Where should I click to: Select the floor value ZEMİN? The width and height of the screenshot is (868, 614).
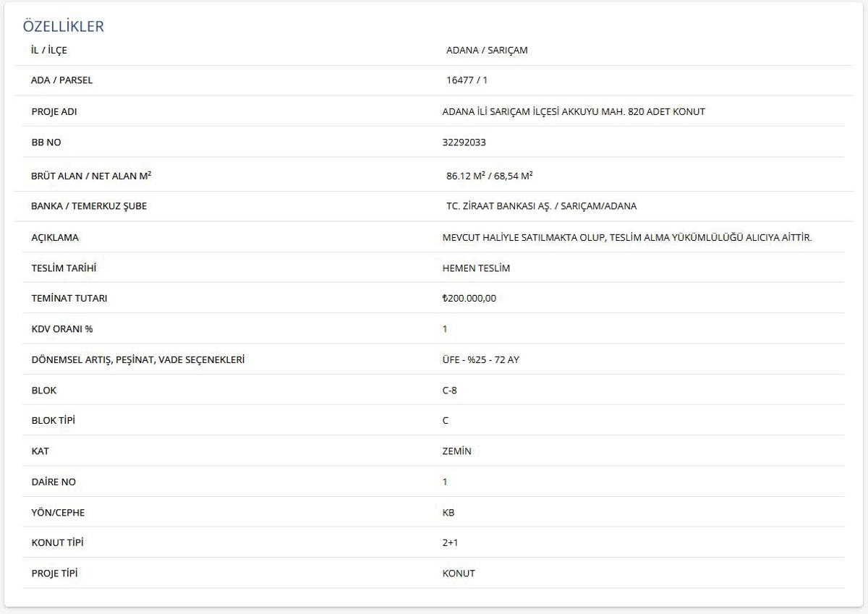tap(456, 451)
